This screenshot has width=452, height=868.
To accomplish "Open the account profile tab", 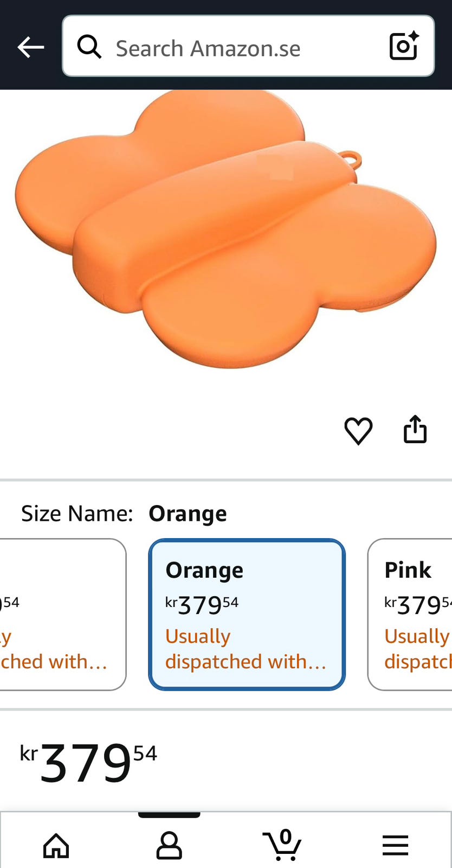I will [169, 845].
